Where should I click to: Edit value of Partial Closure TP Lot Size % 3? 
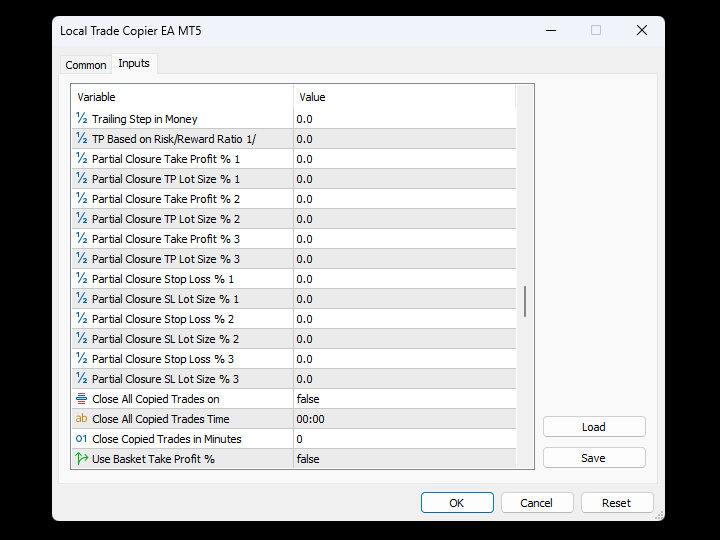(x=405, y=259)
